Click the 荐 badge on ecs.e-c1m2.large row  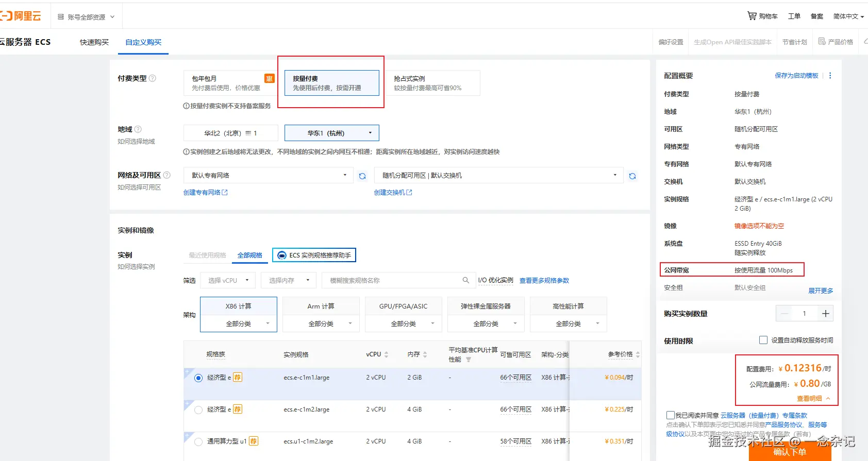(237, 409)
